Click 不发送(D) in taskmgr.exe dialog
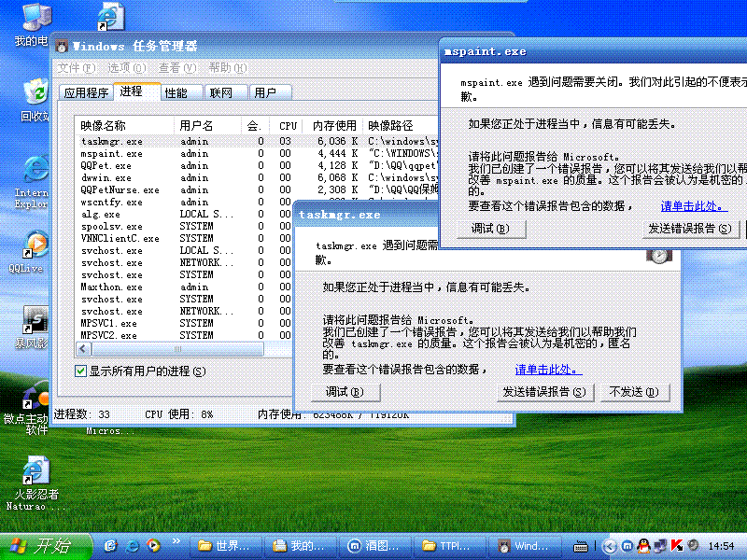The image size is (747, 560). pyautogui.click(x=635, y=392)
